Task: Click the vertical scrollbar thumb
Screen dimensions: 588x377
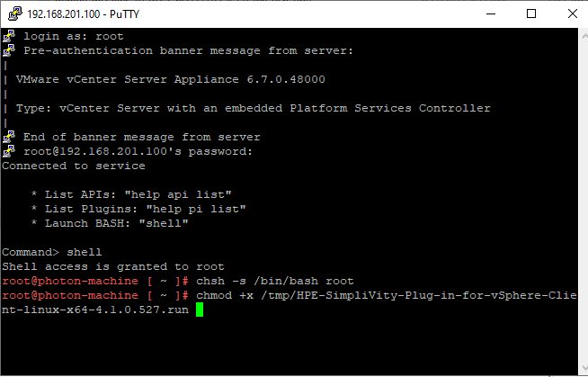Action: tap(579, 198)
